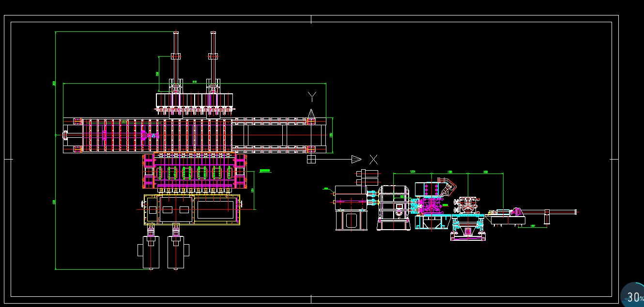Select the X axis label of the UCS icon
Screen dimensions: 644x307
[x=373, y=159]
